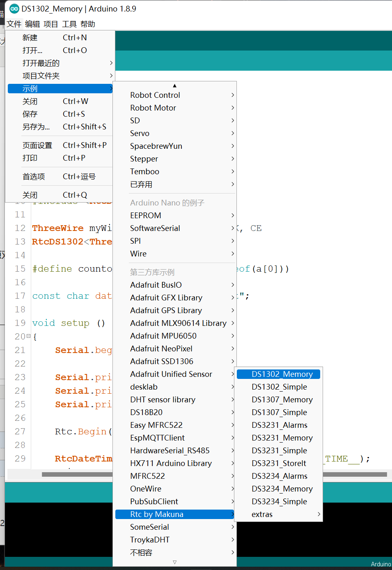Expand the EEPROM examples submenu
Screen dimensions: 392x570
pyautogui.click(x=174, y=215)
